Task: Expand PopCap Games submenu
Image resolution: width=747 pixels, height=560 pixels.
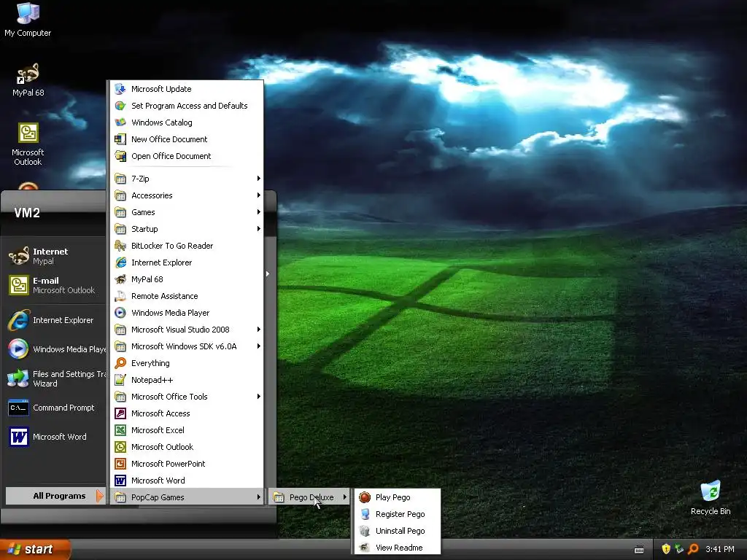Action: click(x=187, y=497)
